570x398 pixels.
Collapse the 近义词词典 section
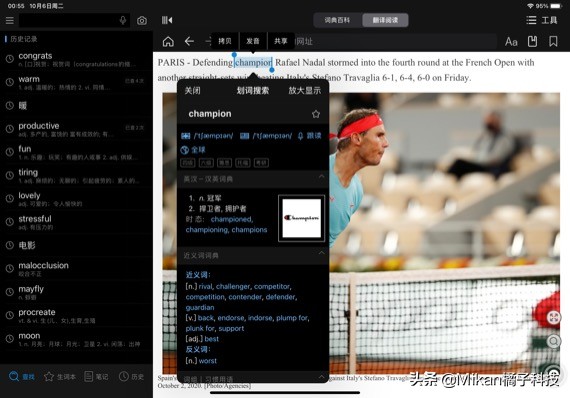321,253
